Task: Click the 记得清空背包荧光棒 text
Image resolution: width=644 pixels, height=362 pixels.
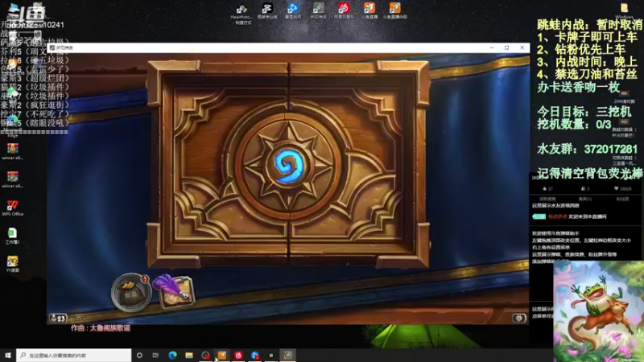Action: pos(590,174)
